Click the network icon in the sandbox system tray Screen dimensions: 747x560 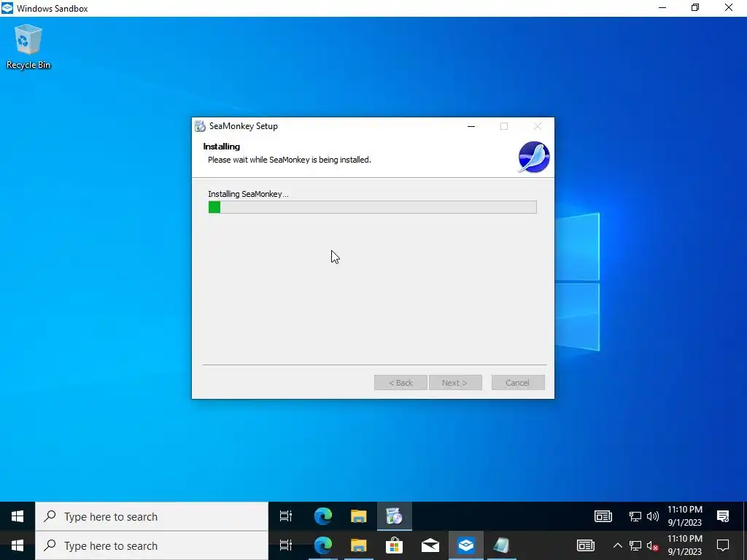635,516
